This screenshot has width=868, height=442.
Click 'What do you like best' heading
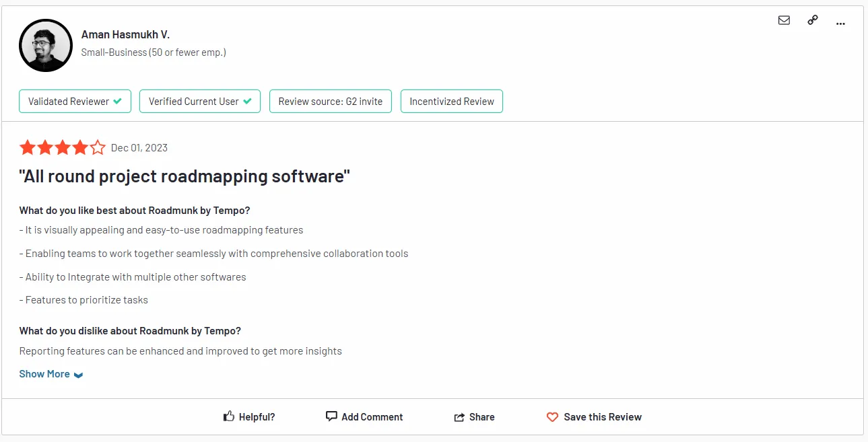click(x=135, y=210)
